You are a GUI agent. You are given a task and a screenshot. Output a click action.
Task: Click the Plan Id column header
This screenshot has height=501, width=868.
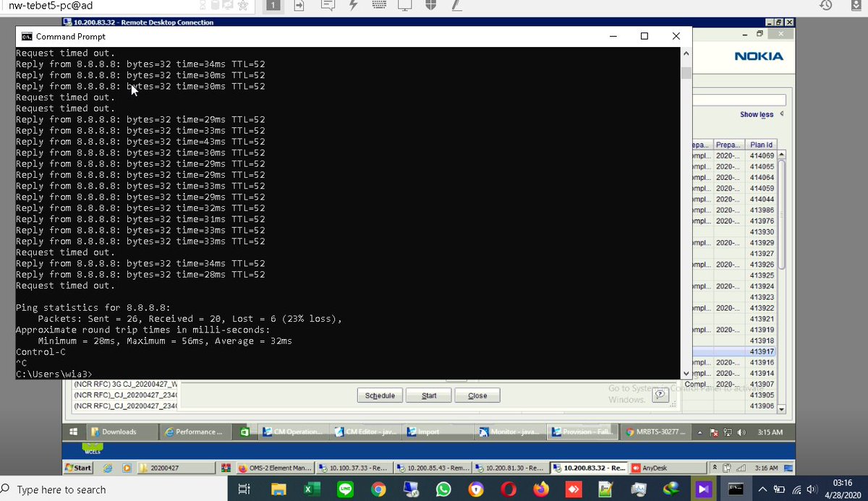[762, 145]
